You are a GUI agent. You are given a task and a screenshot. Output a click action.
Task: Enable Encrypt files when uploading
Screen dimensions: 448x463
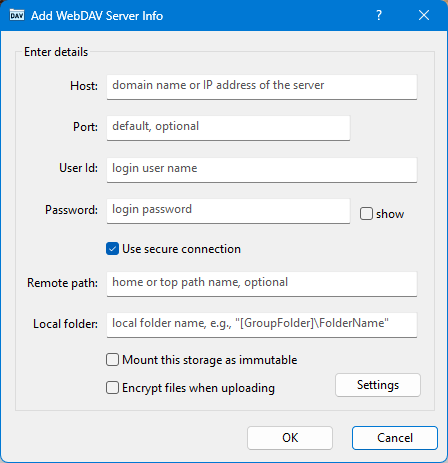(x=112, y=388)
